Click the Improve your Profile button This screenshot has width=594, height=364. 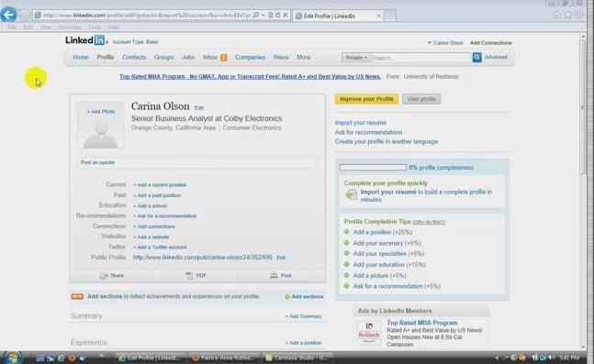pos(366,99)
